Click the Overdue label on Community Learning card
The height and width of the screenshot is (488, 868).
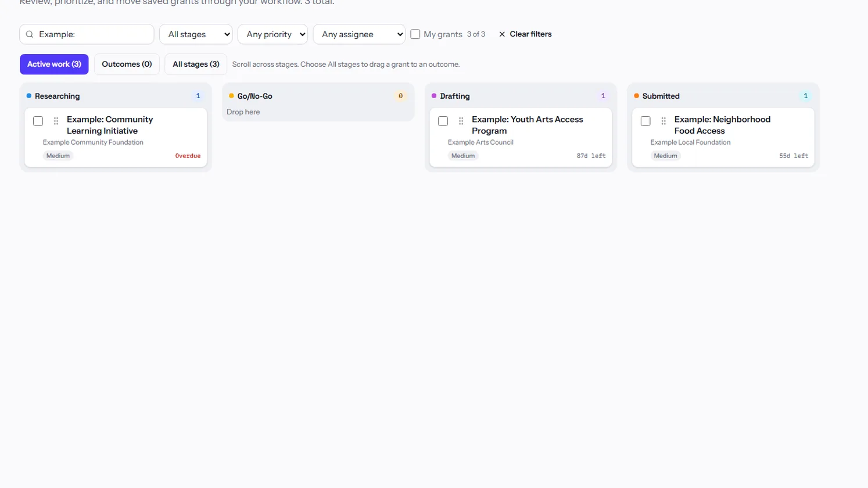[188, 156]
